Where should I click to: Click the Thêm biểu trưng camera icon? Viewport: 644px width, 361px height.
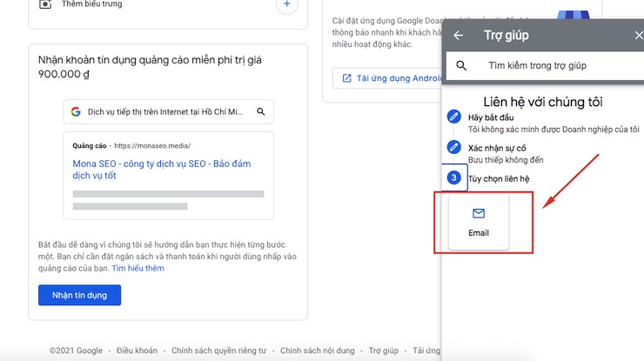click(45, 4)
